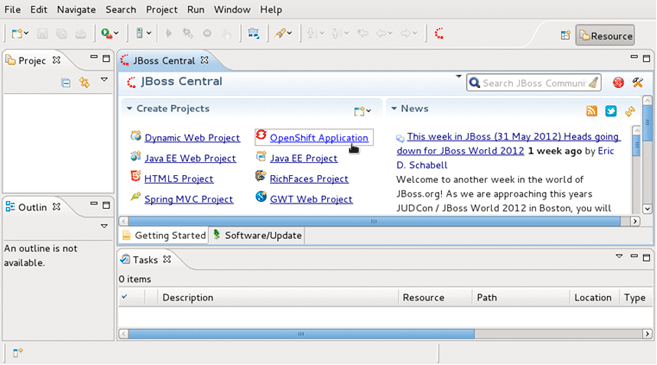Open Preferences wrench icon in JBoss Central
This screenshot has width=657, height=365.
coord(638,83)
